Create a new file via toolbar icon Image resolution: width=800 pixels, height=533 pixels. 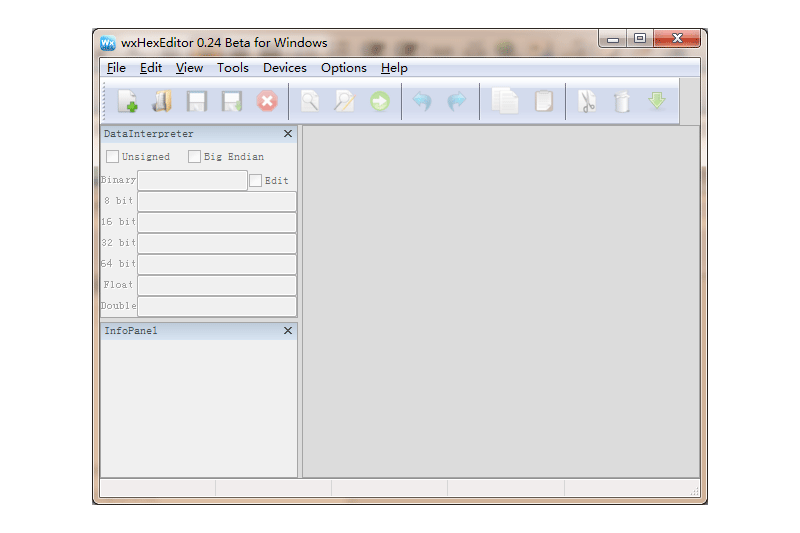point(128,101)
